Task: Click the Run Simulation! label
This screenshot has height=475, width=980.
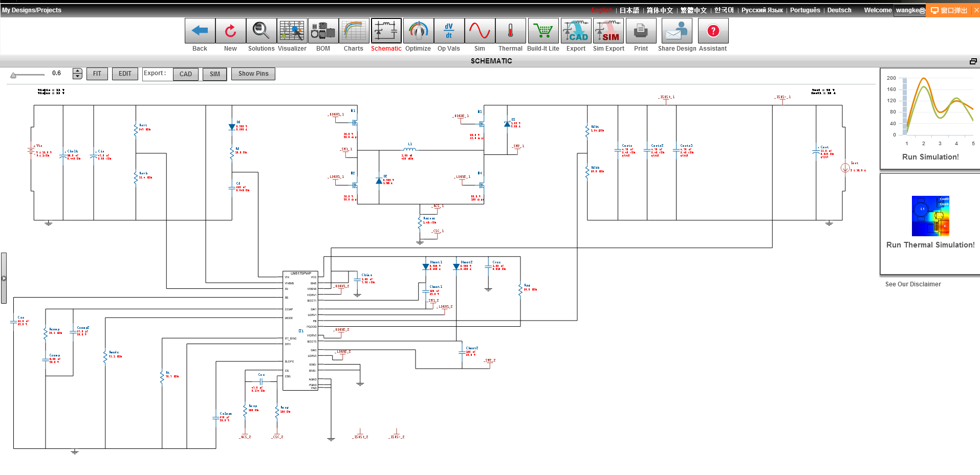Action: point(930,157)
